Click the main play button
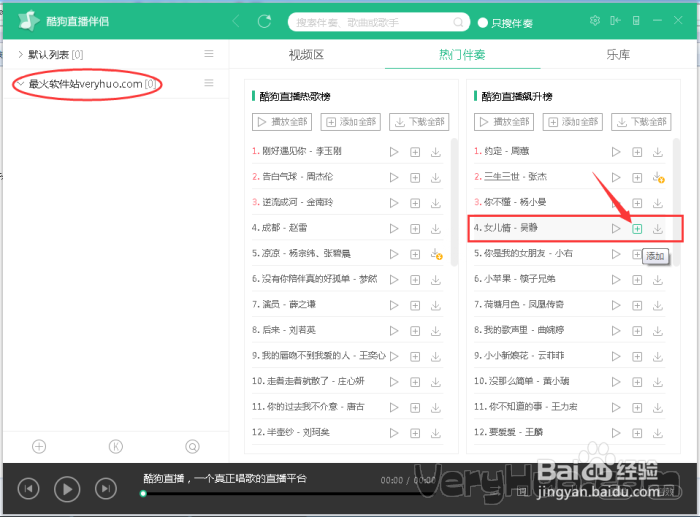The height and width of the screenshot is (517, 700). [67, 489]
